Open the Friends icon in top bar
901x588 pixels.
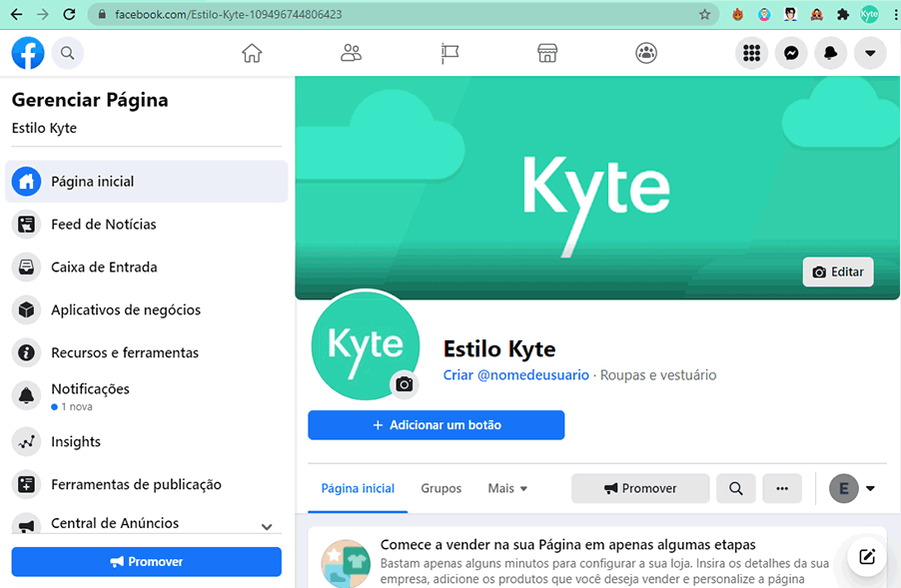coord(351,53)
